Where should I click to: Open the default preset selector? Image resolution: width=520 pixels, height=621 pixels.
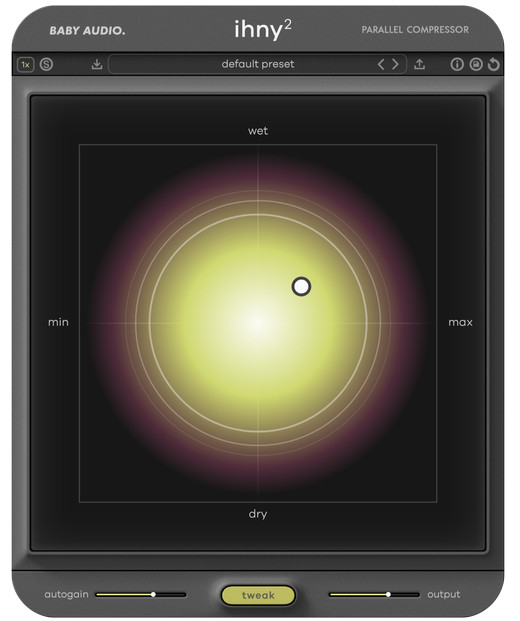(x=257, y=64)
